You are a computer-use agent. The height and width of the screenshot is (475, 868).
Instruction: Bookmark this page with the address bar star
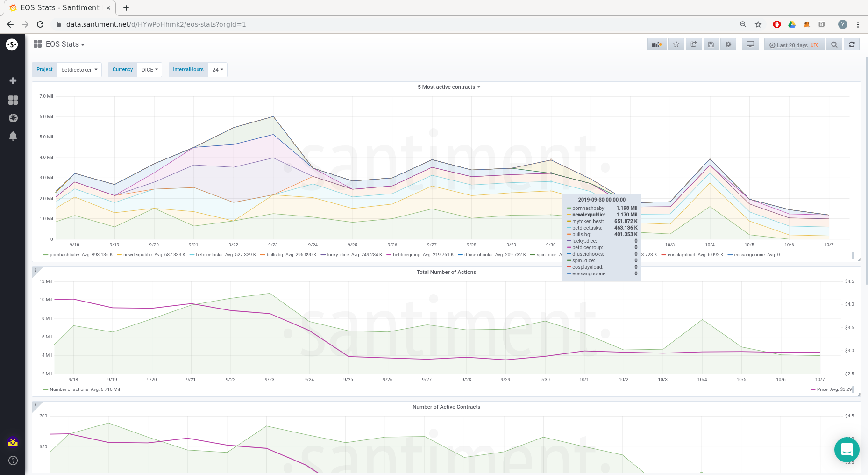pos(758,24)
